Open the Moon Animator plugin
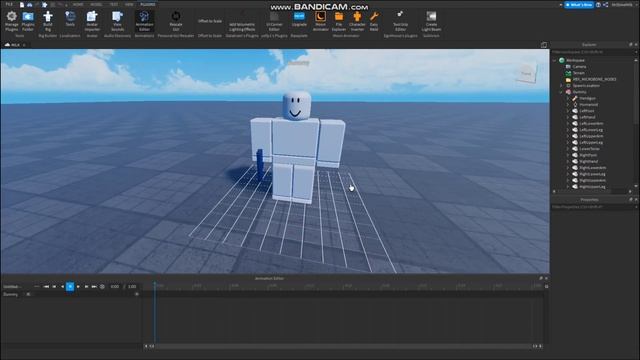The height and width of the screenshot is (360, 640). pos(320,21)
